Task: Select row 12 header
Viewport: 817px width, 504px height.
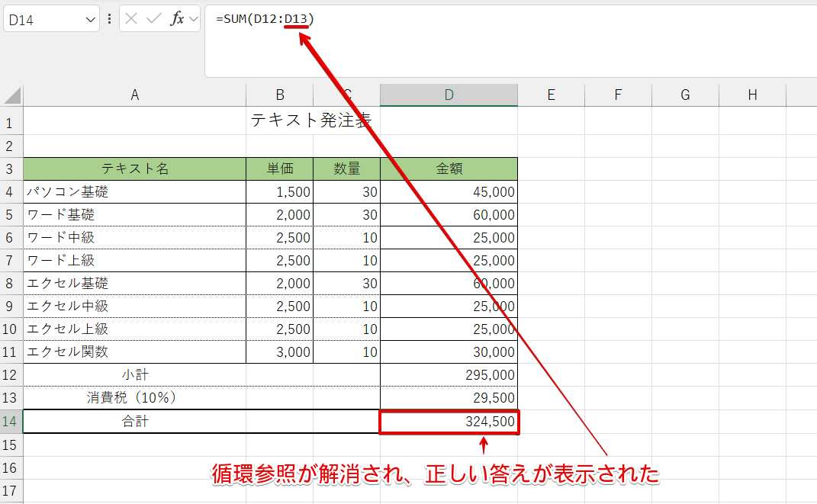Action: click(11, 375)
